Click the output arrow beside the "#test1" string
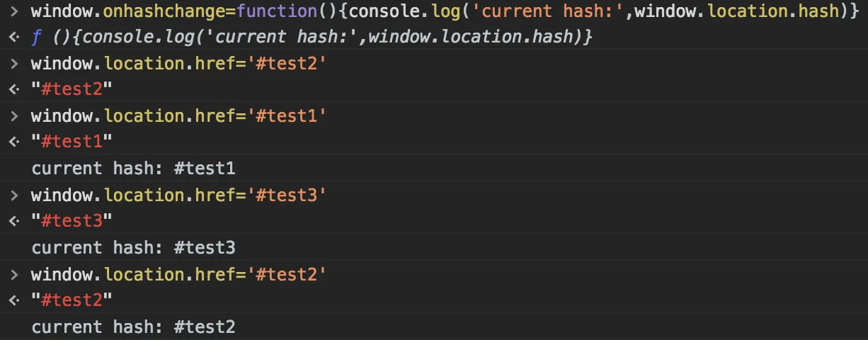The image size is (868, 340). 13,142
